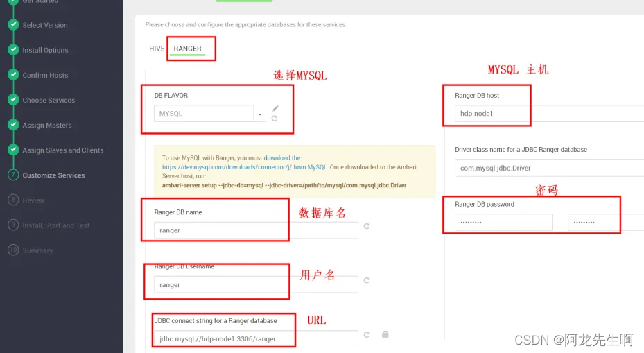Click 'Driver class name for a JDBC Ranger database' label
644x353 pixels.
click(x=521, y=150)
